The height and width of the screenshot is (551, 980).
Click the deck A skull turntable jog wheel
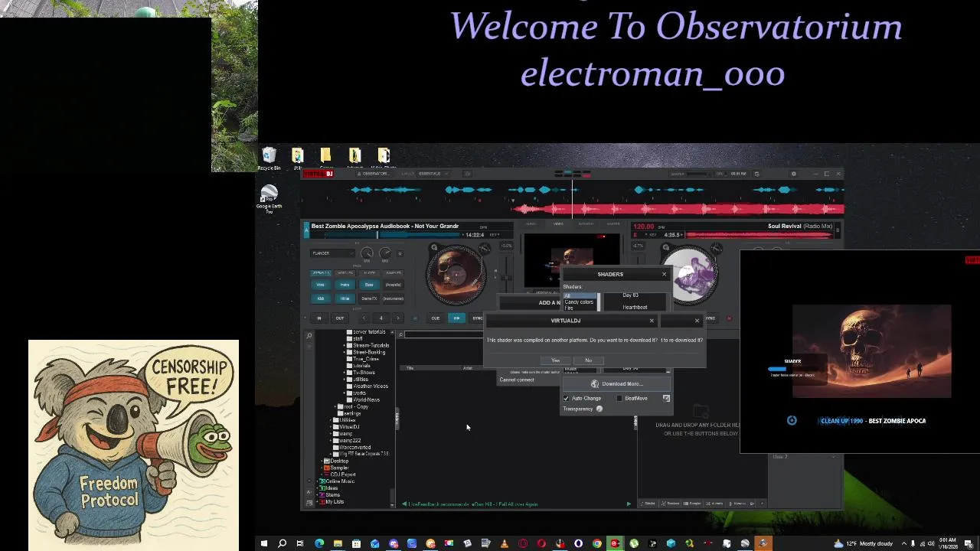coord(455,274)
